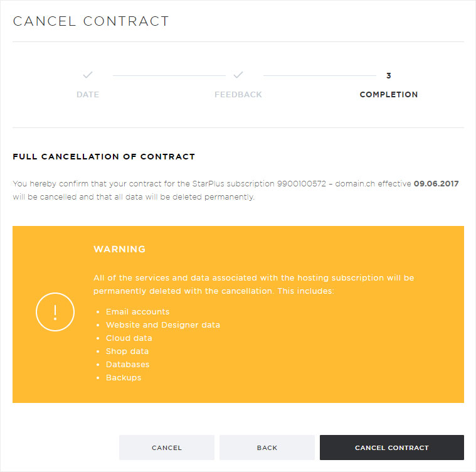476x472 pixels.
Task: Click the Full Cancellation of Contract heading
Action: [x=104, y=156]
